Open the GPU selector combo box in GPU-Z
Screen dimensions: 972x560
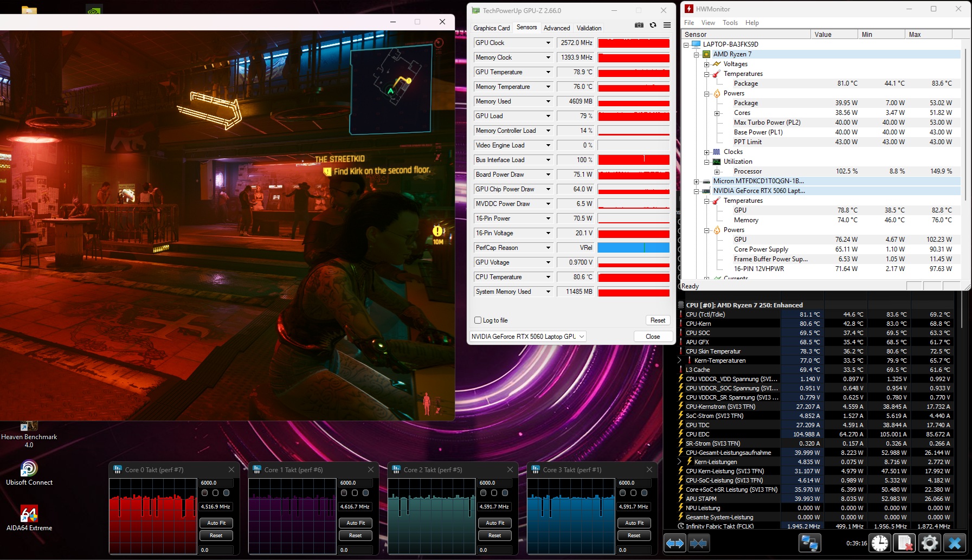(x=527, y=337)
